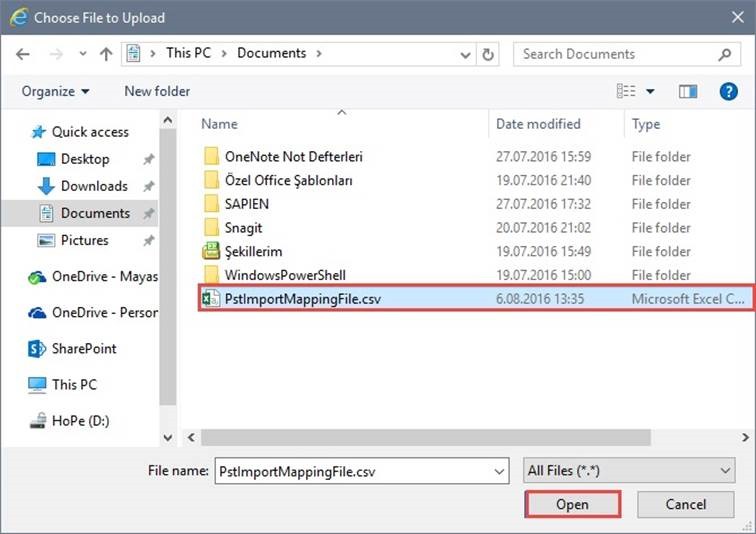
Task: Open OneDrive - Personal in sidebar
Action: point(93,313)
